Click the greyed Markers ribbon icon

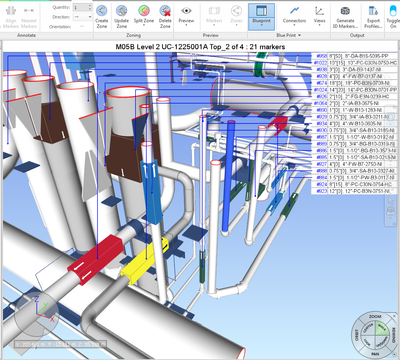214,11
